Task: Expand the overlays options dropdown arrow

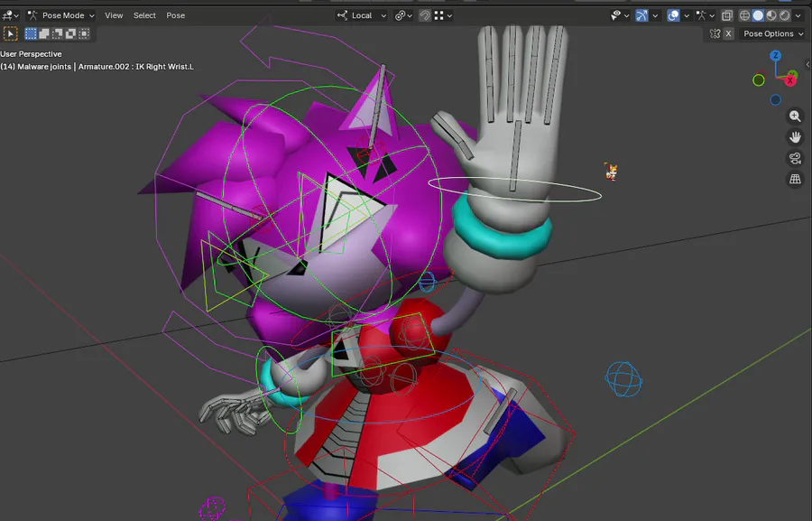Action: pyautogui.click(x=687, y=15)
